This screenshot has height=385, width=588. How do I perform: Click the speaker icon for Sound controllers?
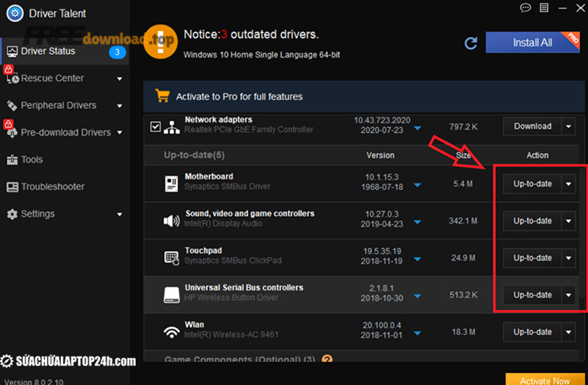point(171,221)
